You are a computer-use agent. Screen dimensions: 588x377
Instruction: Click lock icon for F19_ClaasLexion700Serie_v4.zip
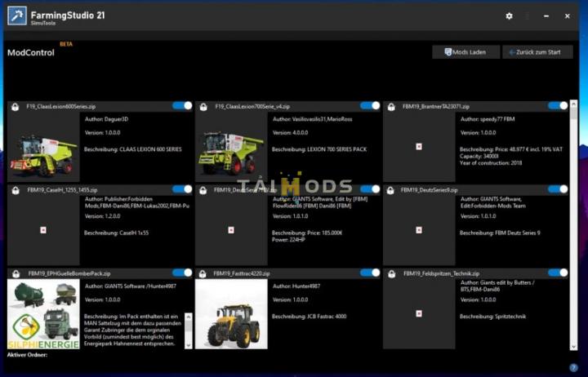click(203, 107)
